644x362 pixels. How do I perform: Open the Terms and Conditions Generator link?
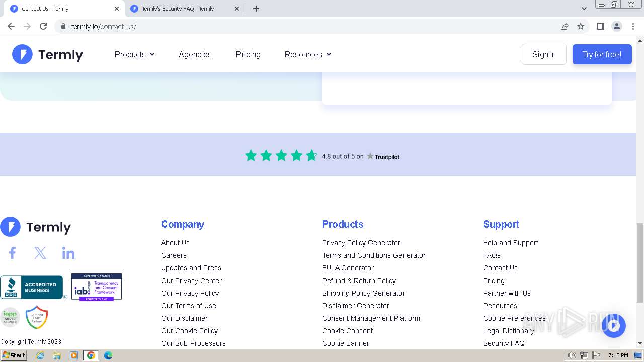click(x=374, y=255)
